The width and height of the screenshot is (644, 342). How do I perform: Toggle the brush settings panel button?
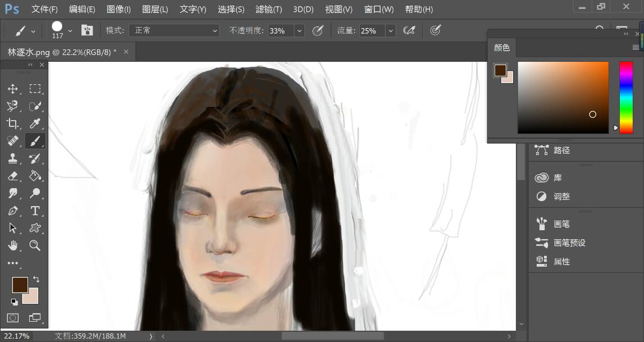coord(87,30)
